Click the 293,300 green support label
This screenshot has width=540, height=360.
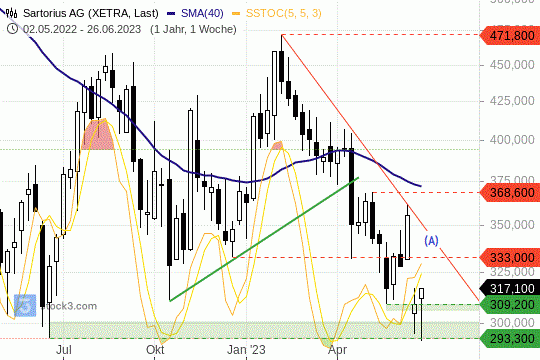click(x=509, y=338)
